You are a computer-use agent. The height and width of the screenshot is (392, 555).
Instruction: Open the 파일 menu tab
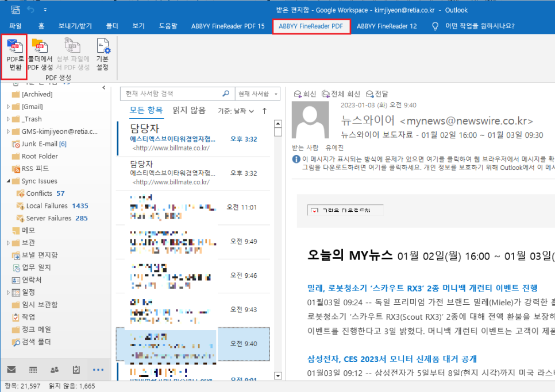(x=16, y=26)
